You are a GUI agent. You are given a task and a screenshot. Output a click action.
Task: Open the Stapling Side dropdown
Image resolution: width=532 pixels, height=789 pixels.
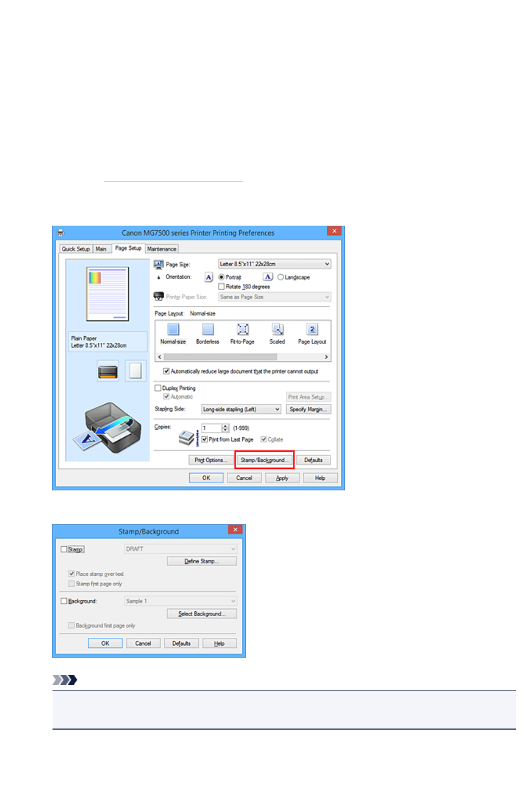click(241, 410)
